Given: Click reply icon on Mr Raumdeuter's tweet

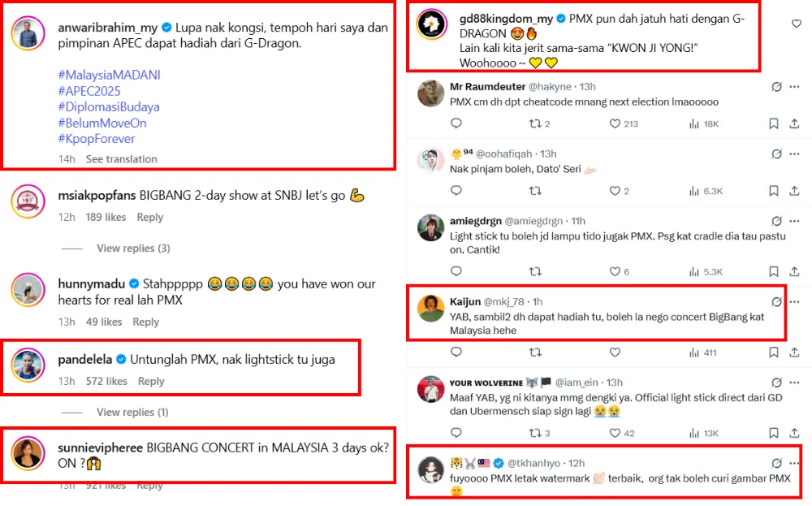Looking at the screenshot, I should click(456, 123).
